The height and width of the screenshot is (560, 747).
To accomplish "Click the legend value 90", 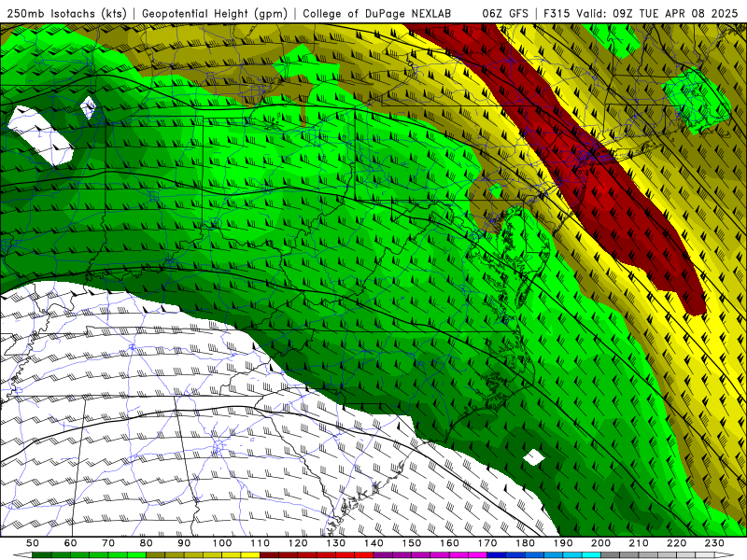I will pos(184,543).
